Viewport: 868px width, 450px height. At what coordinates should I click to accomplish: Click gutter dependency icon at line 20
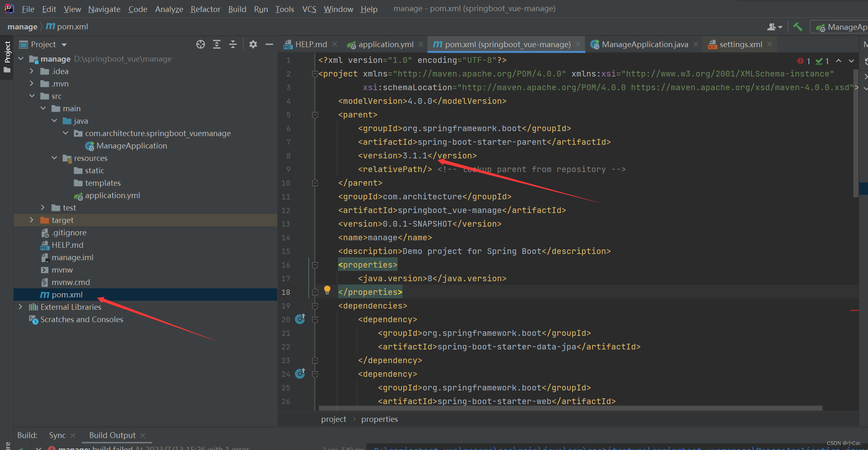300,319
